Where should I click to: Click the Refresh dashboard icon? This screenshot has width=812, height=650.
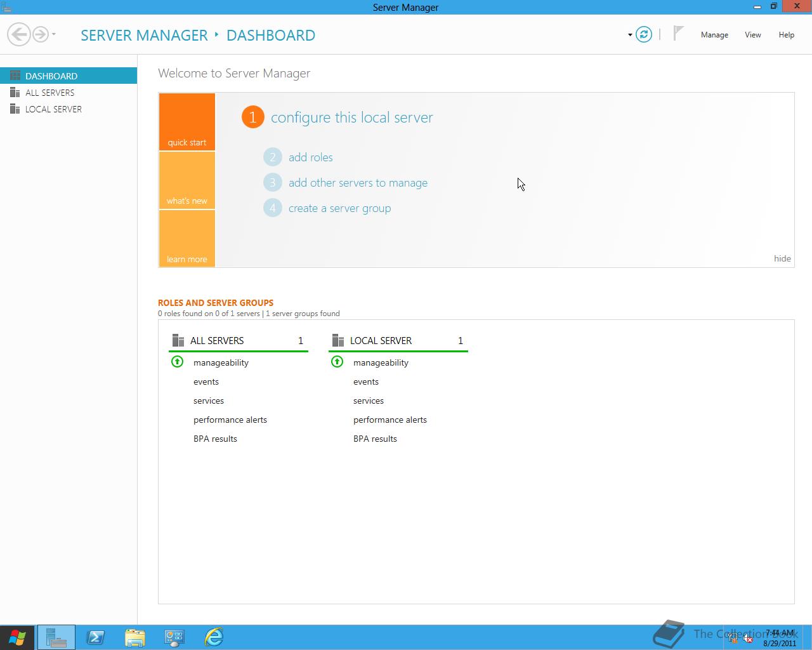[644, 34]
